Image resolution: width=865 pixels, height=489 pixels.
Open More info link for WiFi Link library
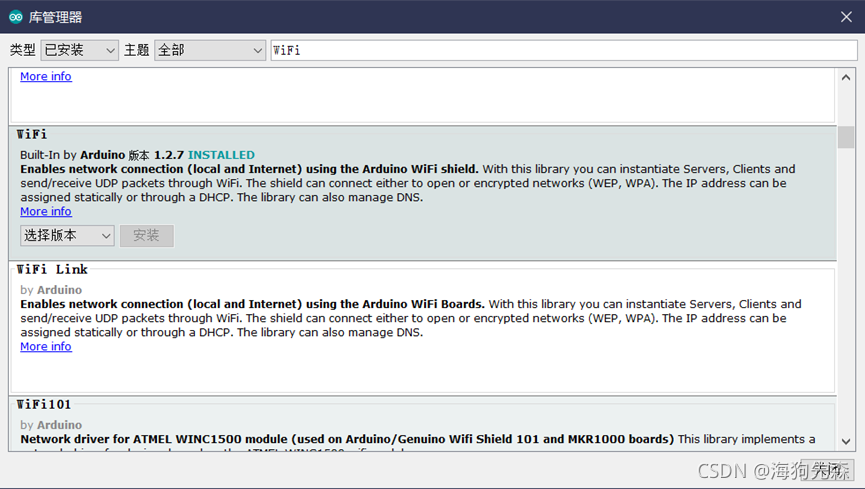coord(46,347)
